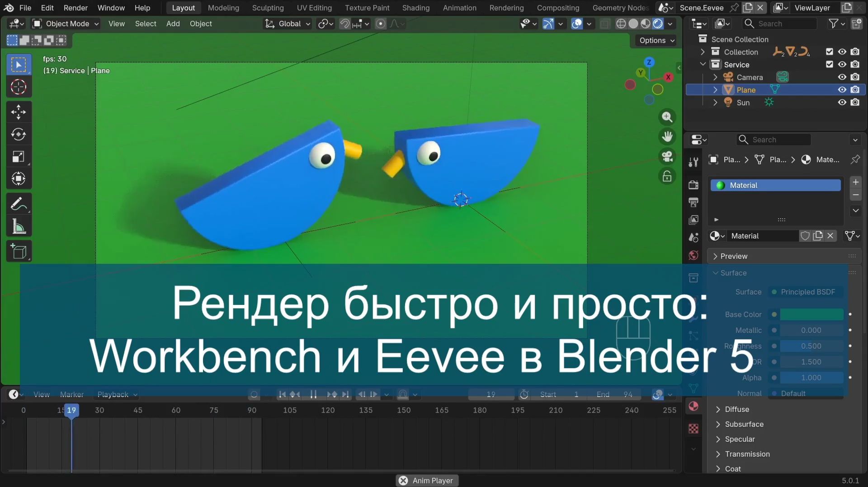The width and height of the screenshot is (868, 487).
Task: Open the Playback dropdown in timeline
Action: pyautogui.click(x=117, y=394)
